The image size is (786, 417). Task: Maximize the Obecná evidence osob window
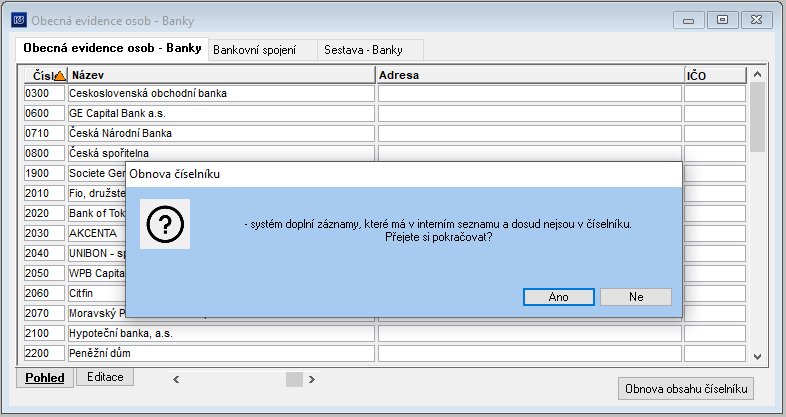coord(722,20)
